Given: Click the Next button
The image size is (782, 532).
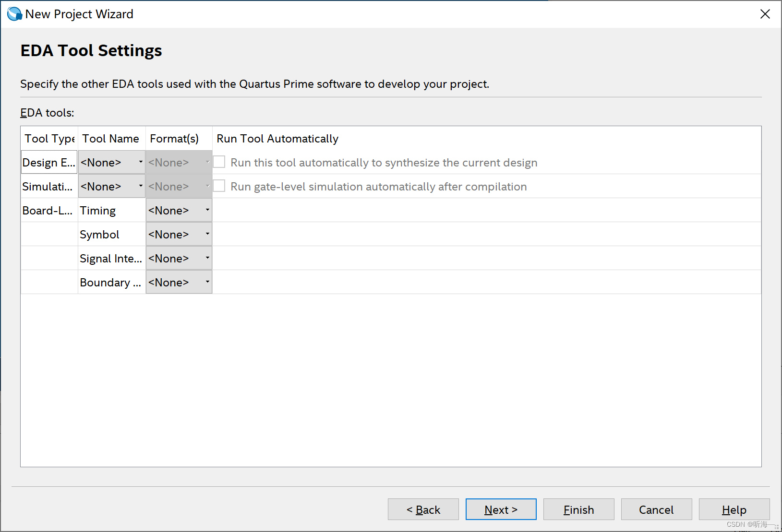Looking at the screenshot, I should pos(501,509).
